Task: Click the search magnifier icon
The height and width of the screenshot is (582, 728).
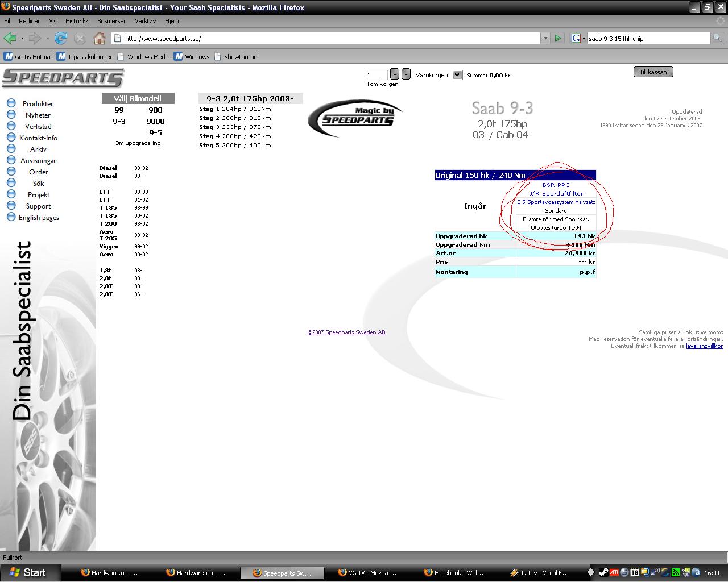Action: (718, 38)
